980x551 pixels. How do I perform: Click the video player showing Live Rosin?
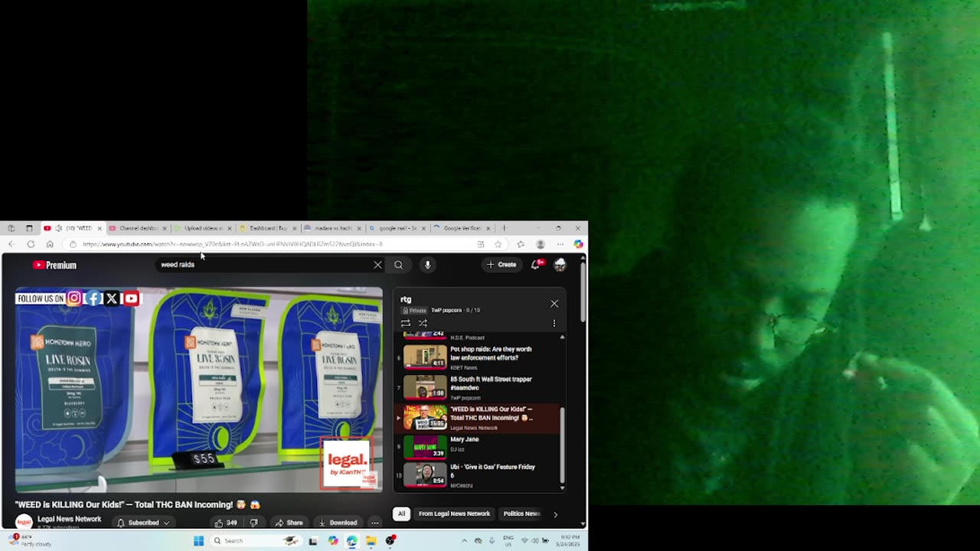tap(199, 390)
